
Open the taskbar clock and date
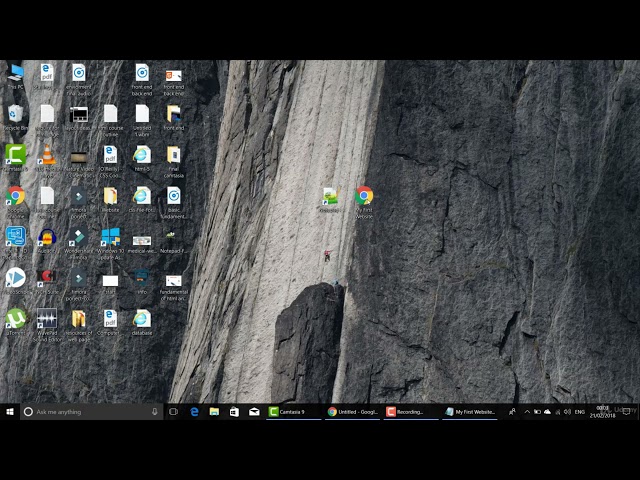click(x=602, y=412)
